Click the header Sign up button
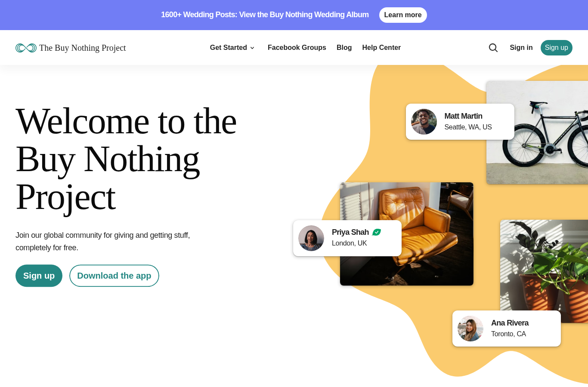The image size is (588, 387). (557, 48)
